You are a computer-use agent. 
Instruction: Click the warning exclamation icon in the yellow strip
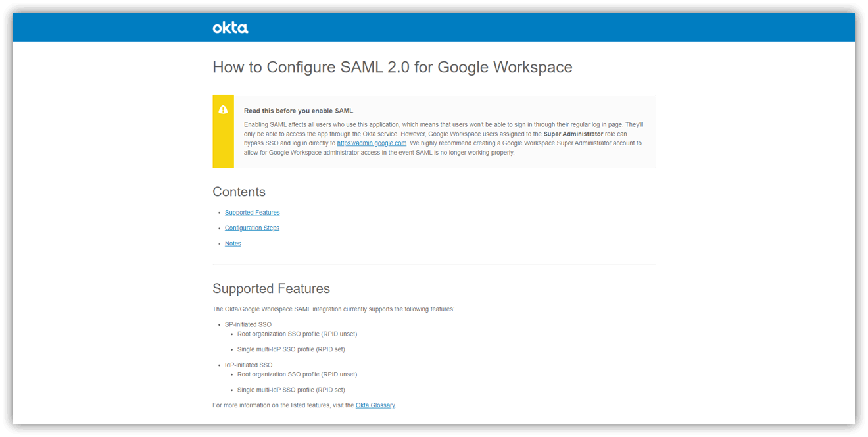(223, 110)
